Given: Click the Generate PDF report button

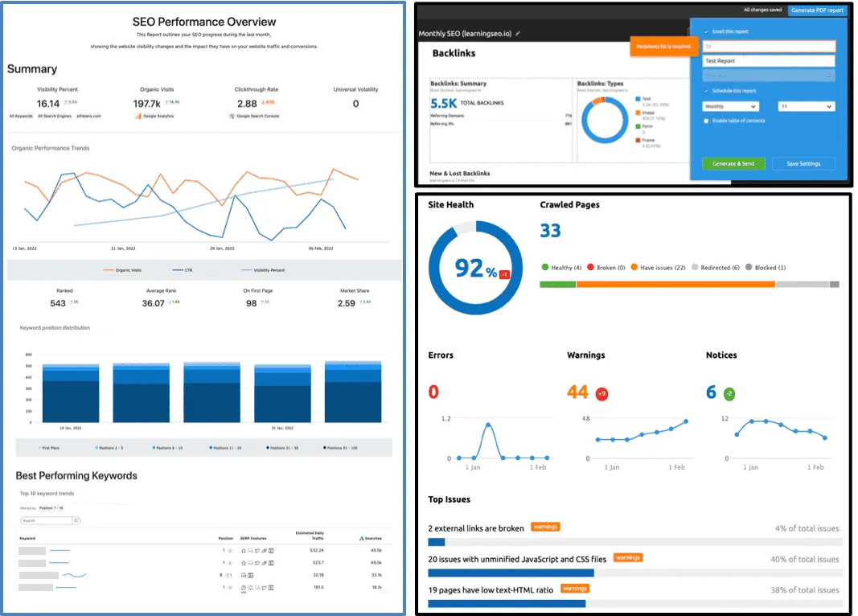Looking at the screenshot, I should pos(816,10).
